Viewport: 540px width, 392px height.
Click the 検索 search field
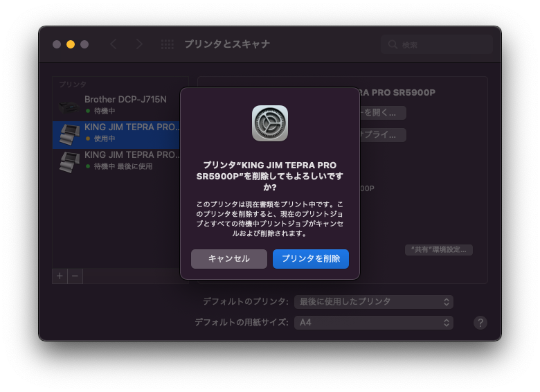tap(437, 44)
